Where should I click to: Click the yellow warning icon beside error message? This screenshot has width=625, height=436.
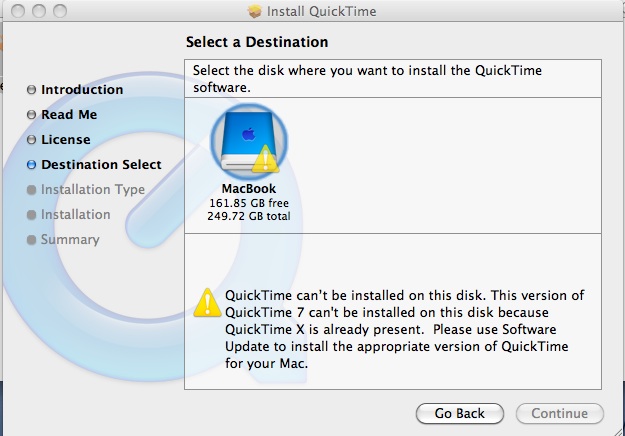(207, 303)
